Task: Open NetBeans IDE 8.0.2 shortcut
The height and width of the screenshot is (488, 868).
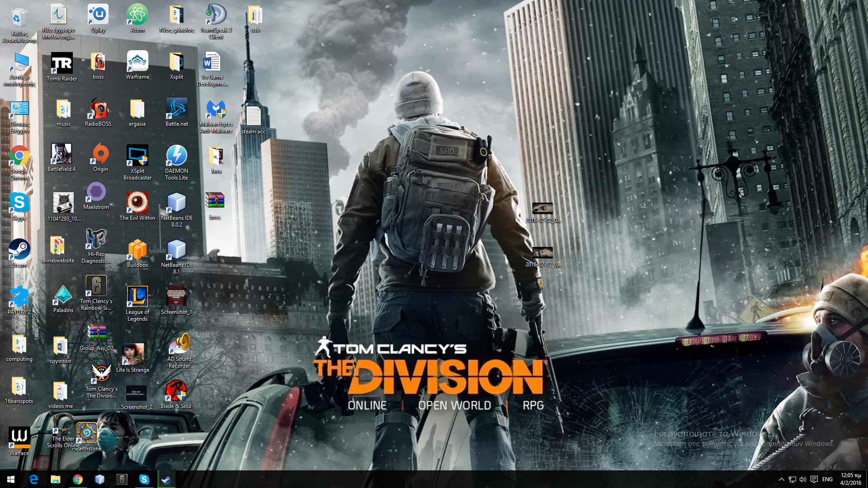Action: coord(176,210)
